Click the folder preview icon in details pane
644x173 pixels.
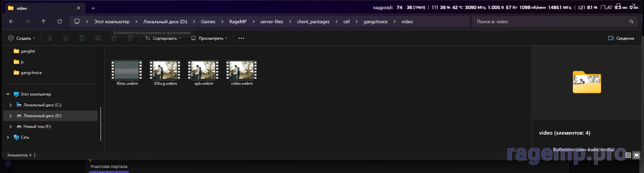(587, 82)
